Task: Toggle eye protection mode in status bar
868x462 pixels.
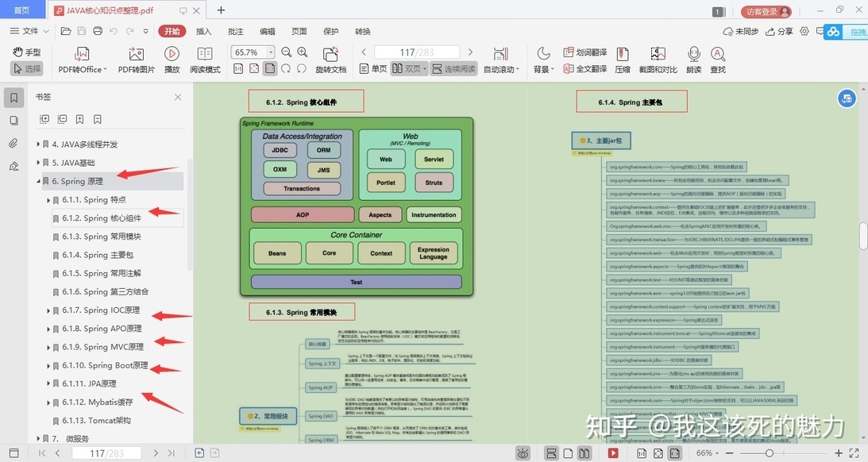Action: point(523,453)
